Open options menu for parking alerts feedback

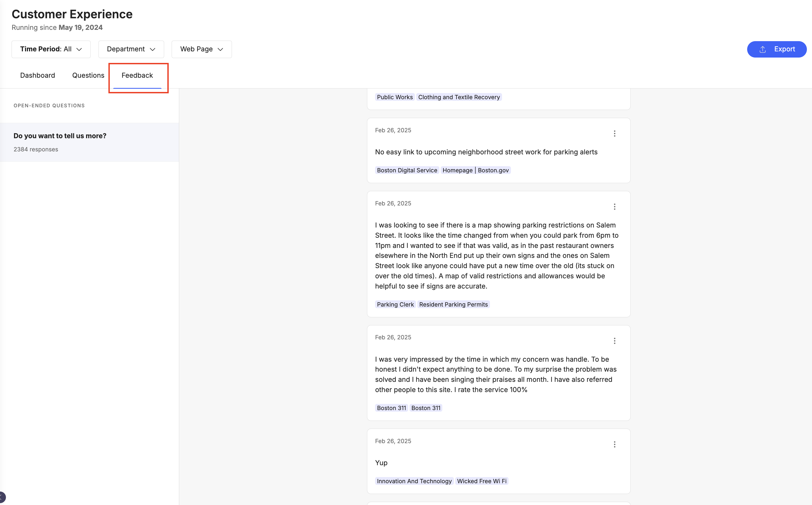point(614,134)
